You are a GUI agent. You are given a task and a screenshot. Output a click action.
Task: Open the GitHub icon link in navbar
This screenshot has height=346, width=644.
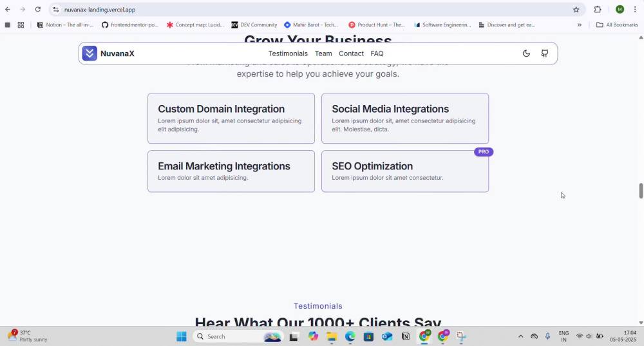(545, 53)
